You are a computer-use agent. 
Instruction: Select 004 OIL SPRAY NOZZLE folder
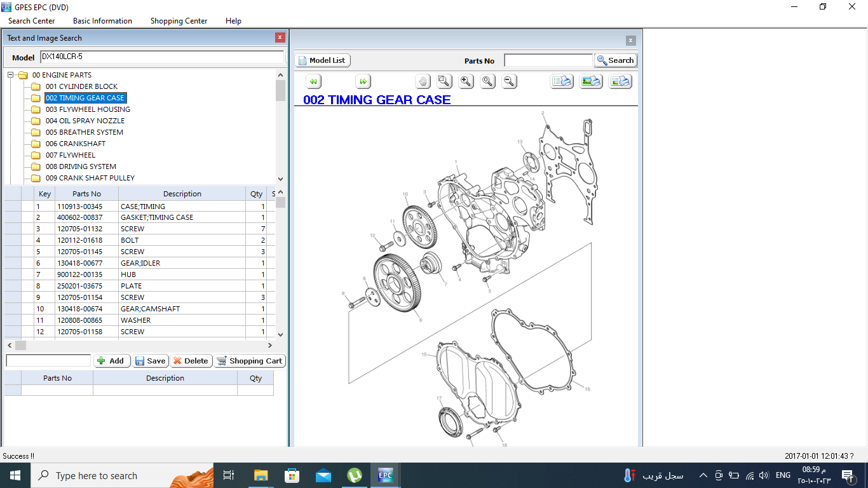tap(85, 121)
